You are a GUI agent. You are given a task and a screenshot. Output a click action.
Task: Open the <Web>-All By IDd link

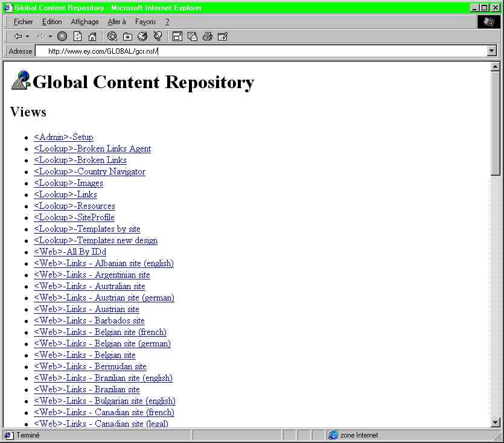tap(70, 252)
